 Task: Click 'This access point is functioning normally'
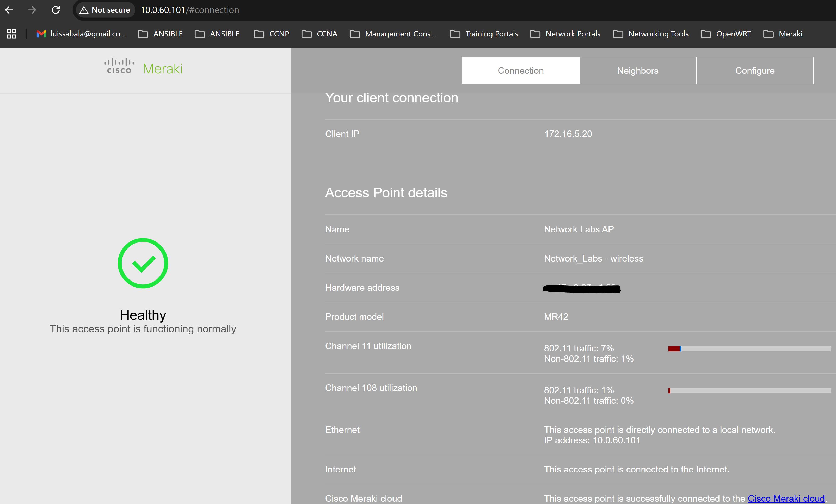pos(143,329)
